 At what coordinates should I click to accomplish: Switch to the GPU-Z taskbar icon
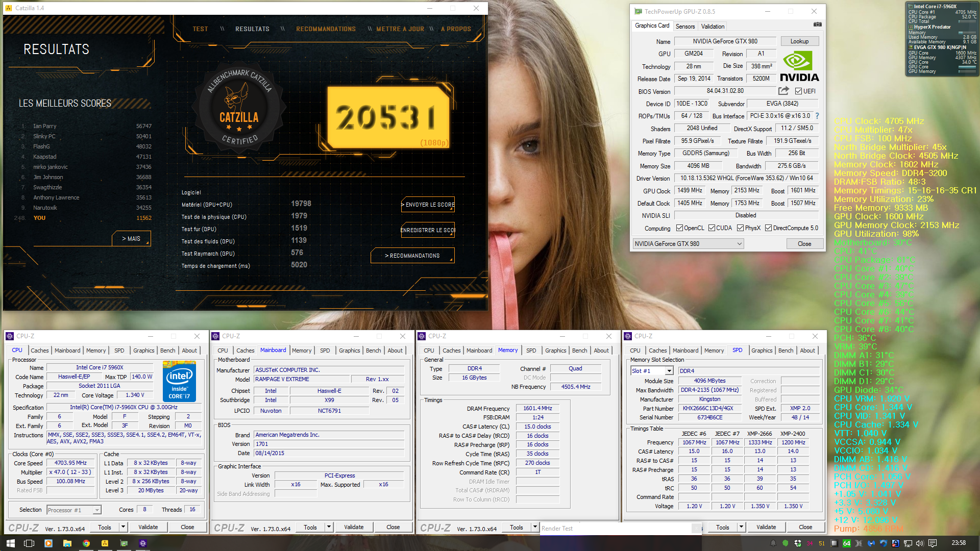pyautogui.click(x=124, y=543)
